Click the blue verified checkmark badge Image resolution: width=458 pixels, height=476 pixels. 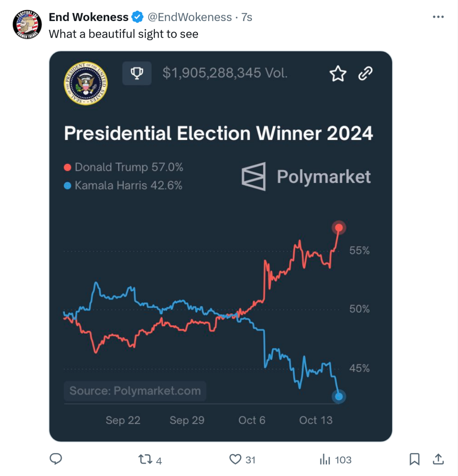[137, 17]
